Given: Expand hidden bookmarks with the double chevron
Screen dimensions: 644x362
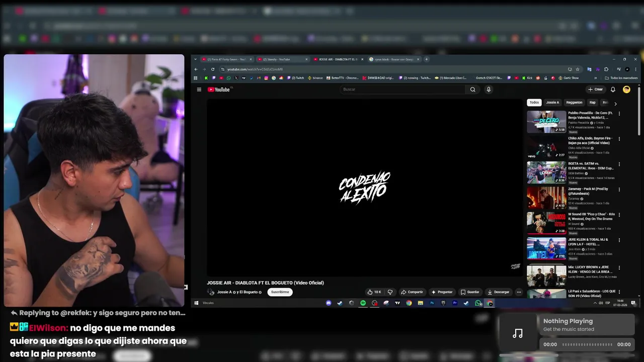Looking at the screenshot, I should click(595, 78).
